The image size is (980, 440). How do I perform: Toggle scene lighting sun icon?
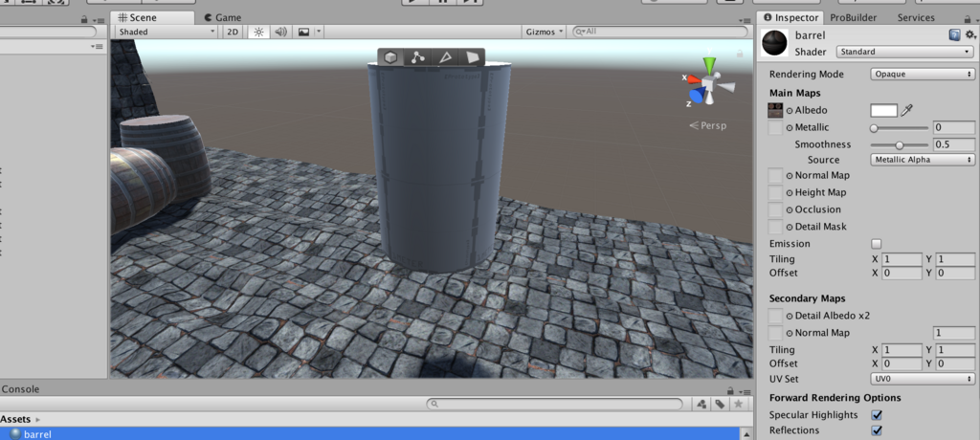tap(258, 32)
